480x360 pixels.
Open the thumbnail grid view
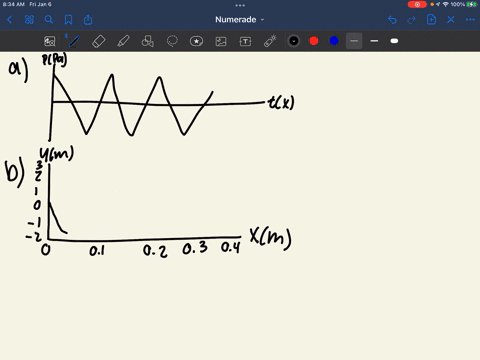pyautogui.click(x=29, y=20)
